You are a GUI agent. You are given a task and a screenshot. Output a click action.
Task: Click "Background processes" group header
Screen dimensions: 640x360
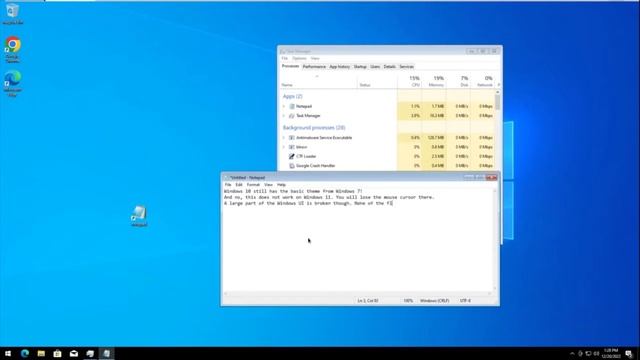pyautogui.click(x=314, y=128)
